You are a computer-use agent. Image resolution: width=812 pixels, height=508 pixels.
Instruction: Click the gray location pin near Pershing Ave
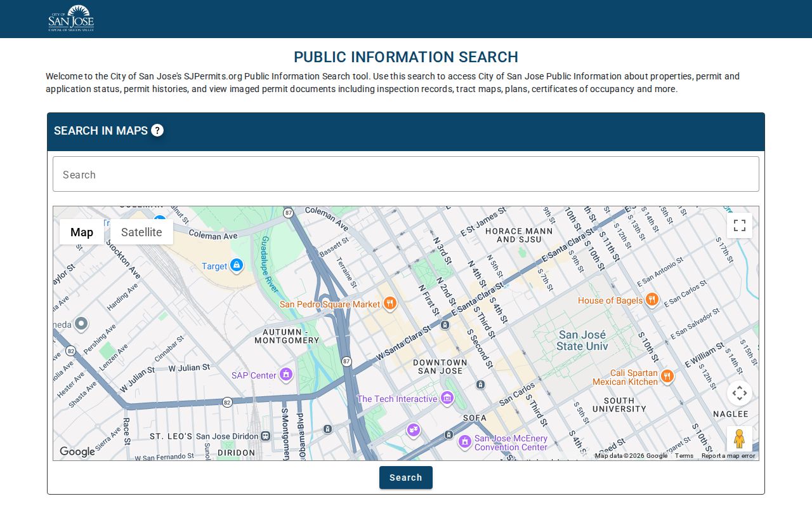pyautogui.click(x=81, y=324)
